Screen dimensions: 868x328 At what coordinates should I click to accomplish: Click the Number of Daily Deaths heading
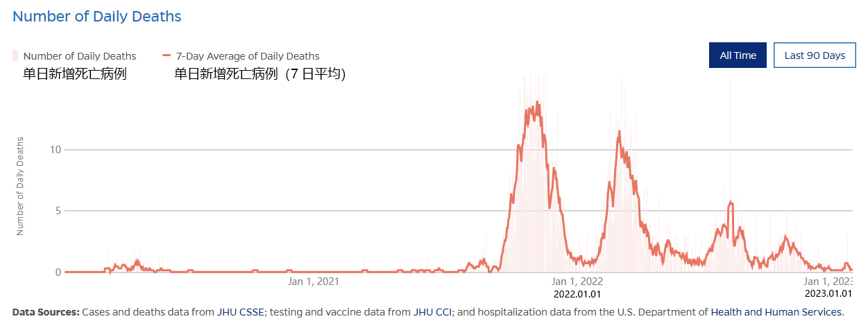(97, 16)
